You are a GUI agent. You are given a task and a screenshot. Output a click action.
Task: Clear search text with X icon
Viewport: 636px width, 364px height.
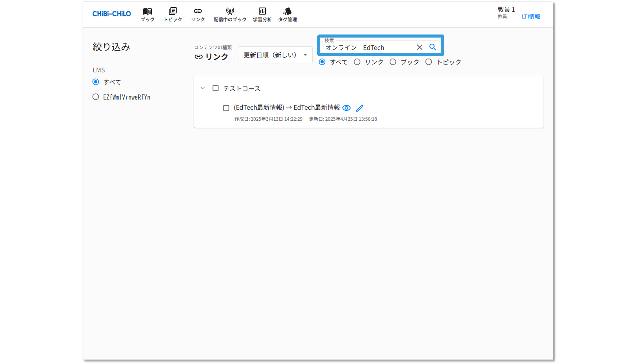[x=419, y=47]
